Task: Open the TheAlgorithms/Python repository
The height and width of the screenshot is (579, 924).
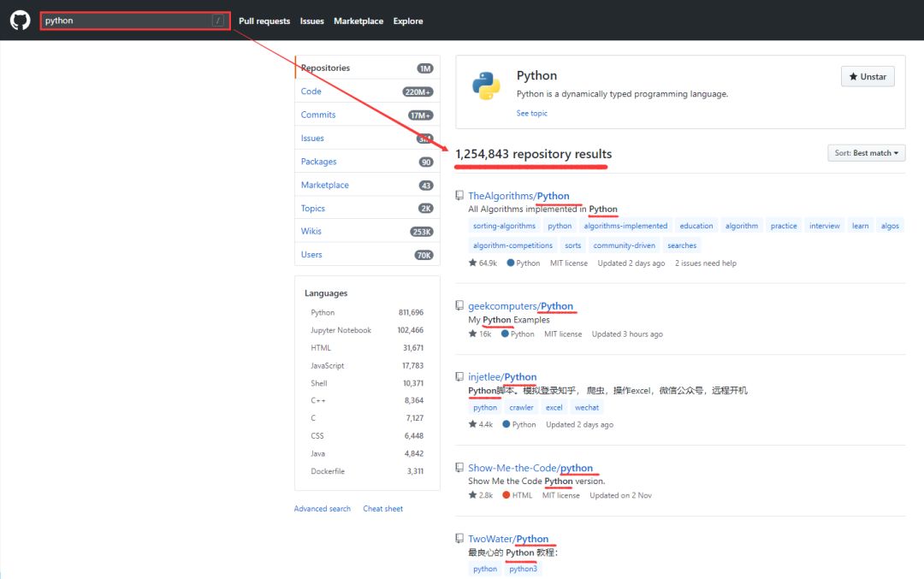Action: click(518, 196)
